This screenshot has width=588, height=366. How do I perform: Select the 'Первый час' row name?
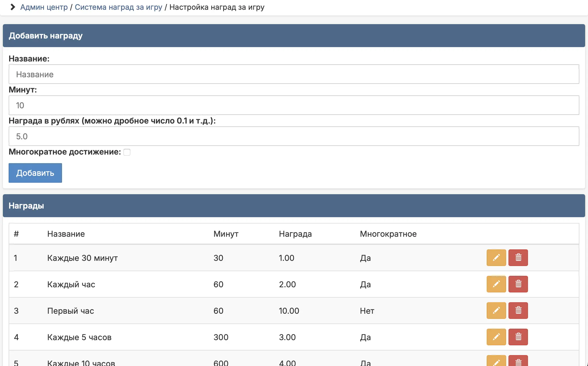pyautogui.click(x=71, y=311)
